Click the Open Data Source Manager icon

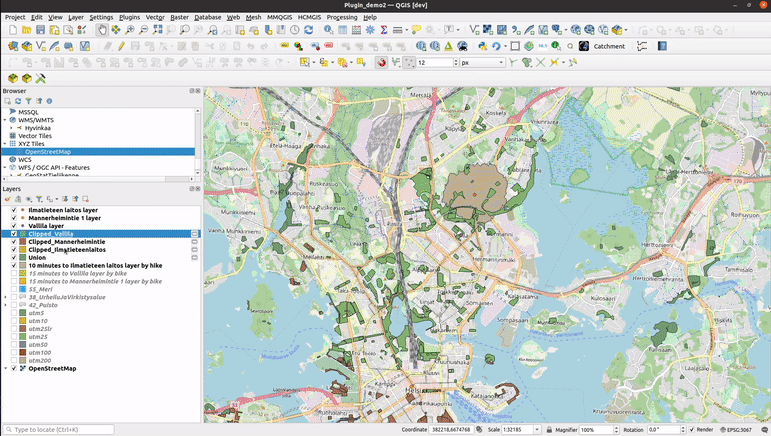click(13, 46)
